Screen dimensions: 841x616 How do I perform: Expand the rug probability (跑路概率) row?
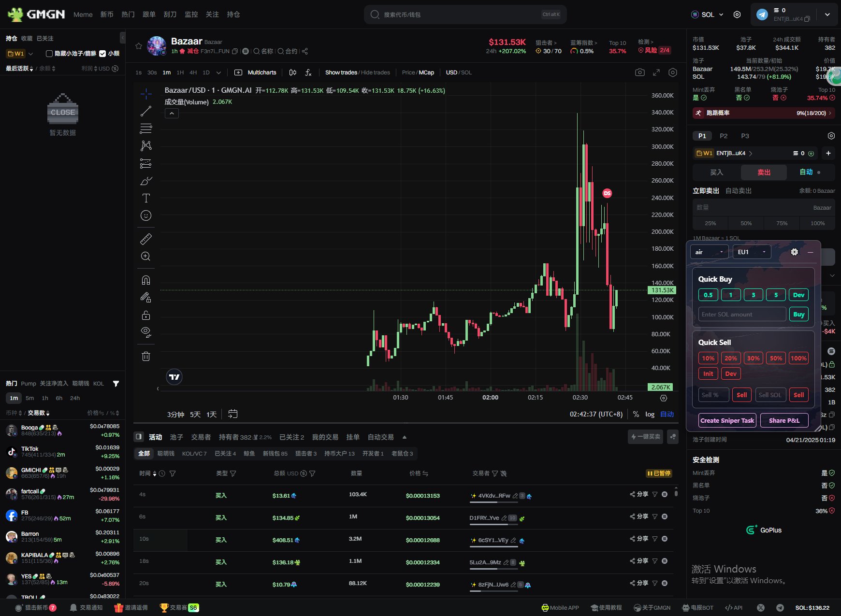(x=764, y=113)
